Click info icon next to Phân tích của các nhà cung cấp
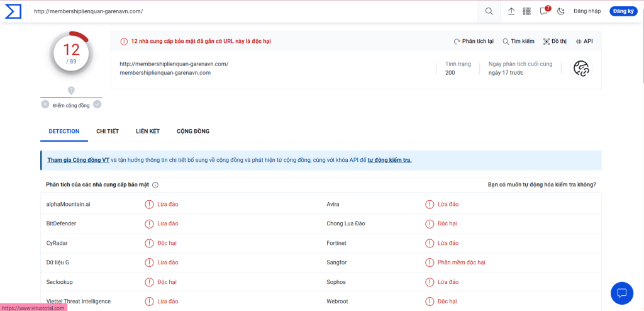Image resolution: width=644 pixels, height=311 pixels. 155,185
